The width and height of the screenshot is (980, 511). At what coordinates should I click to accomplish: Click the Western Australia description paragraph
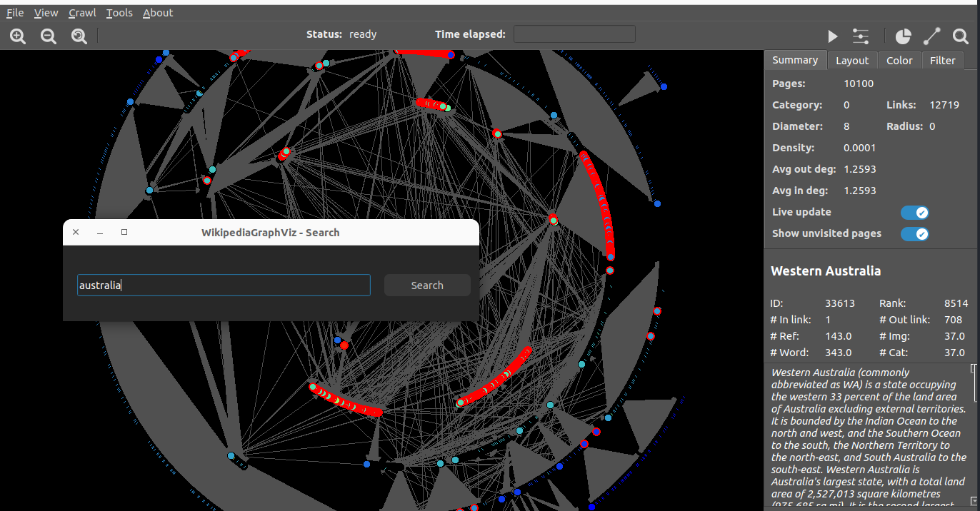[869, 437]
